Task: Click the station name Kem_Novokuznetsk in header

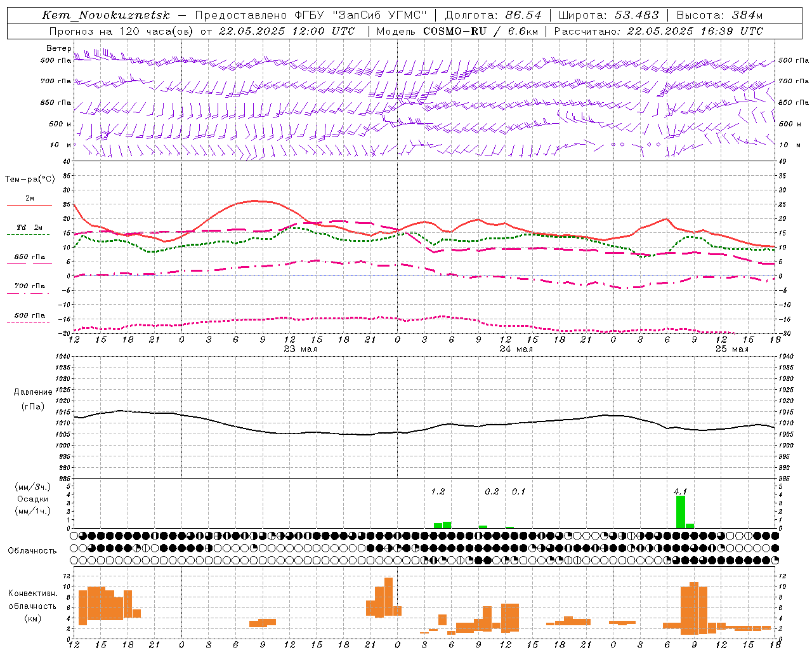Action: [106, 15]
